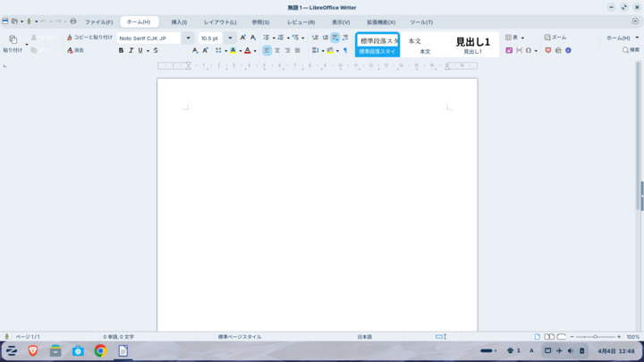Viewport: 644px width, 362px height.
Task: Switch to the レビュー(R) tab
Action: [x=301, y=22]
